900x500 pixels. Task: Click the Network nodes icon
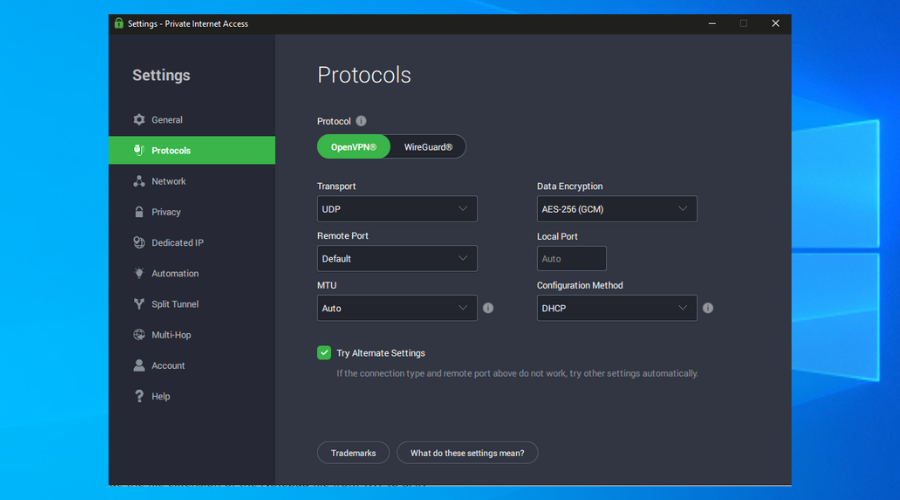tap(139, 181)
